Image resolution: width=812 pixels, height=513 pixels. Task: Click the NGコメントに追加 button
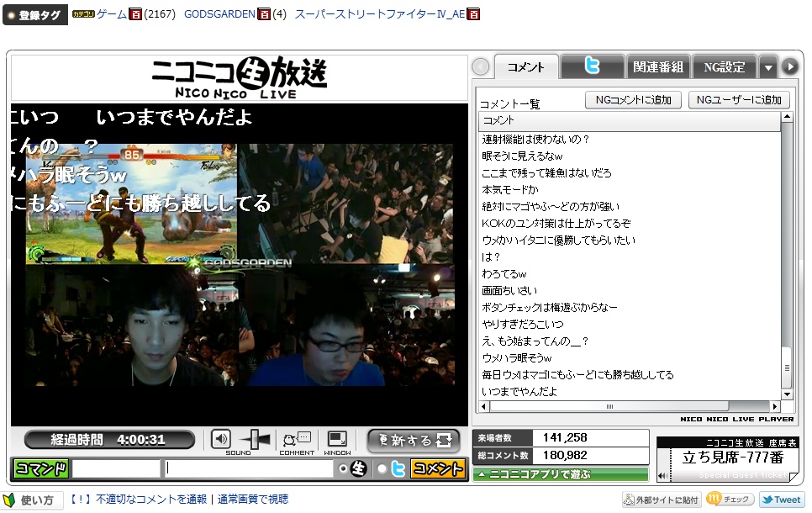(633, 99)
